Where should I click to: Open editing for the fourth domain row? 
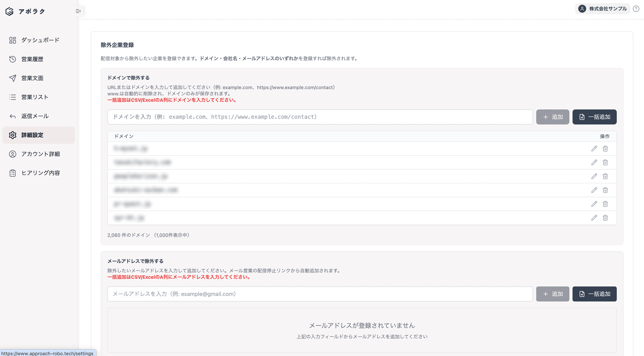[x=594, y=190]
